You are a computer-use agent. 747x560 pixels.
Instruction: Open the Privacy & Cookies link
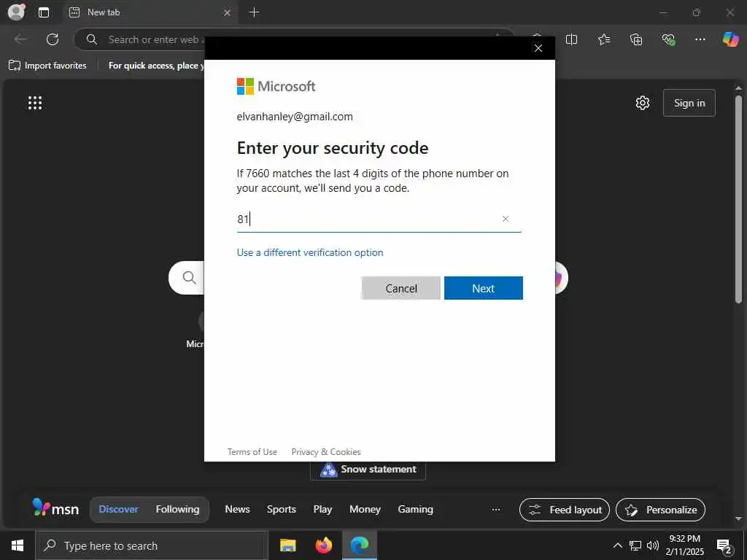click(x=326, y=452)
